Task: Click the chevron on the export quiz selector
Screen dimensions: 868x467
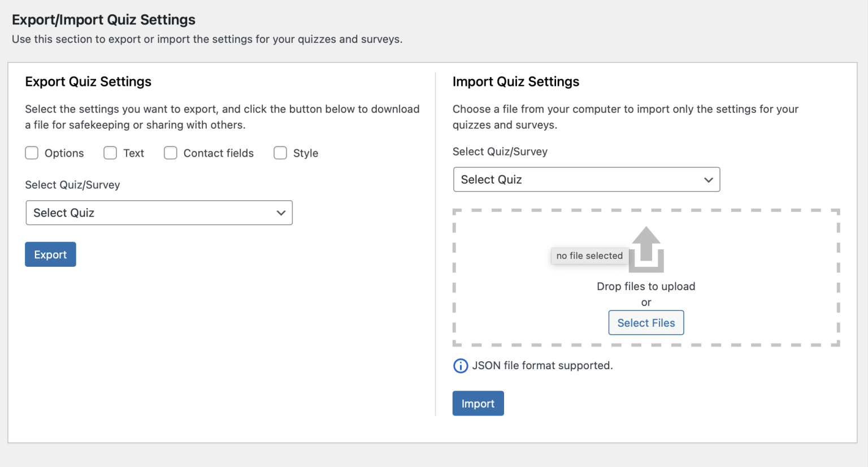Action: (x=281, y=213)
